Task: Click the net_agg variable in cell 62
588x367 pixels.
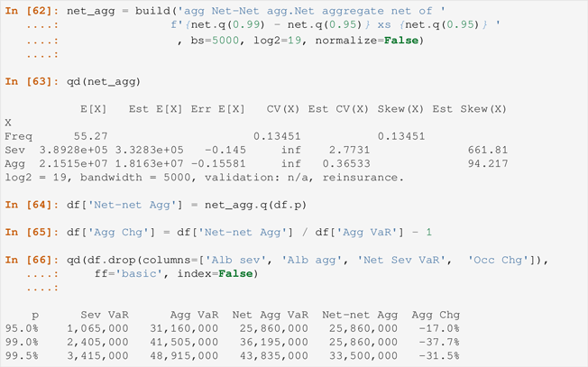Action: (x=91, y=12)
